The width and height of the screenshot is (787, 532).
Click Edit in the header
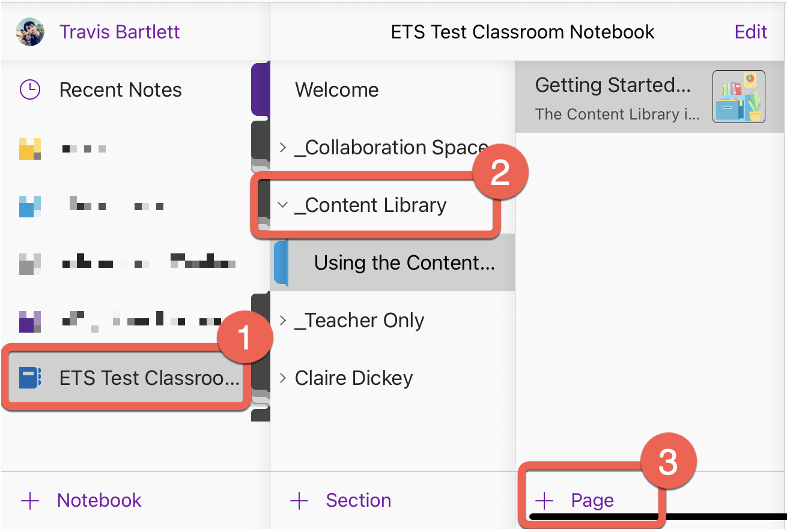(x=751, y=32)
